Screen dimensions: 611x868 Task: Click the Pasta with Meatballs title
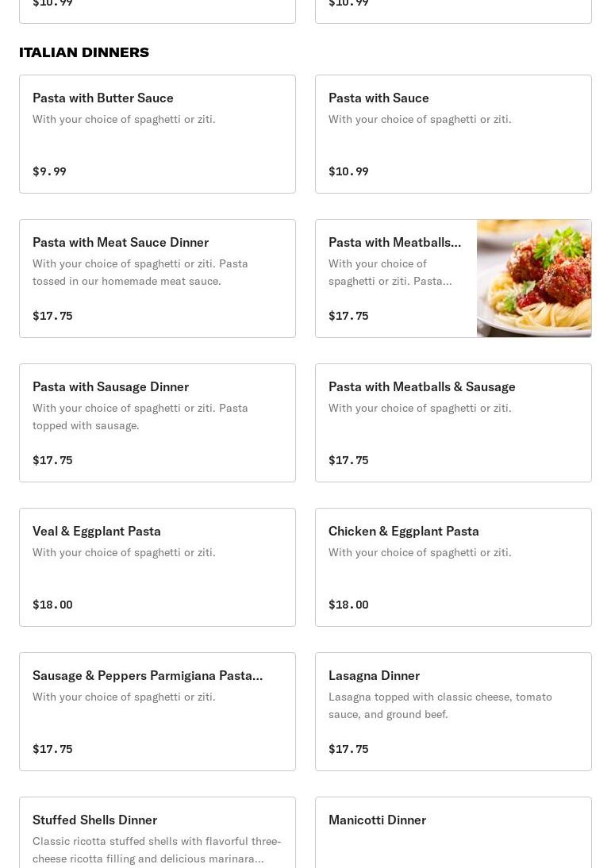click(x=394, y=242)
